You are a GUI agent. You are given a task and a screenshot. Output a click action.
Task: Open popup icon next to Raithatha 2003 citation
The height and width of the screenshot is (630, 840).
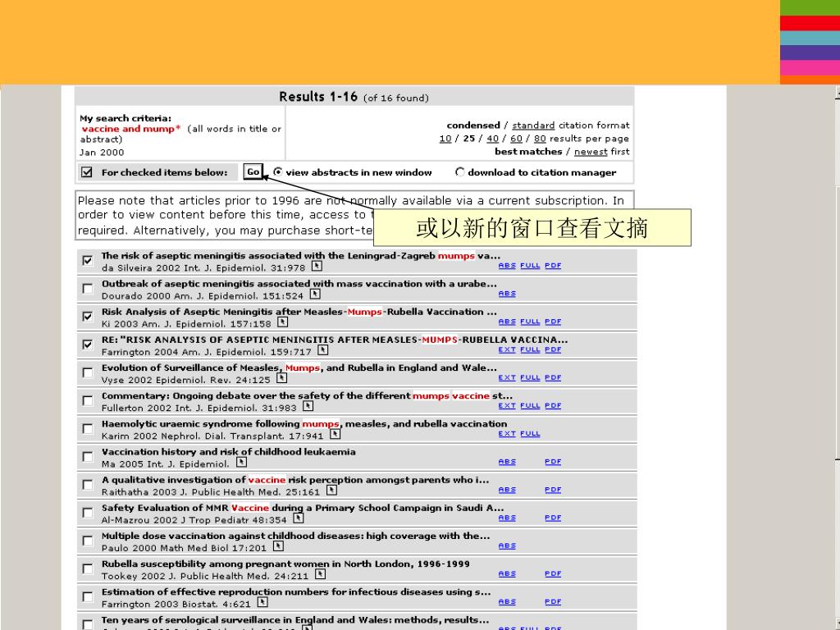coord(331,491)
